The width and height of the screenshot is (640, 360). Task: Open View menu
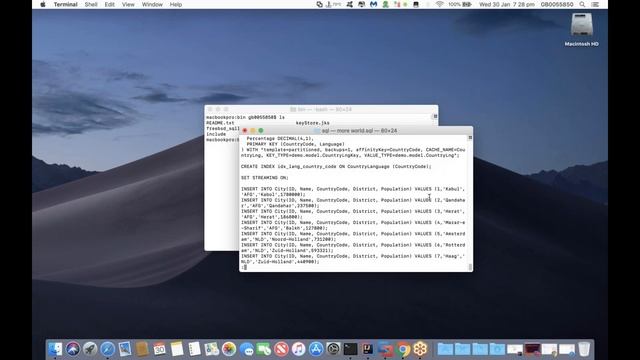pos(128,4)
